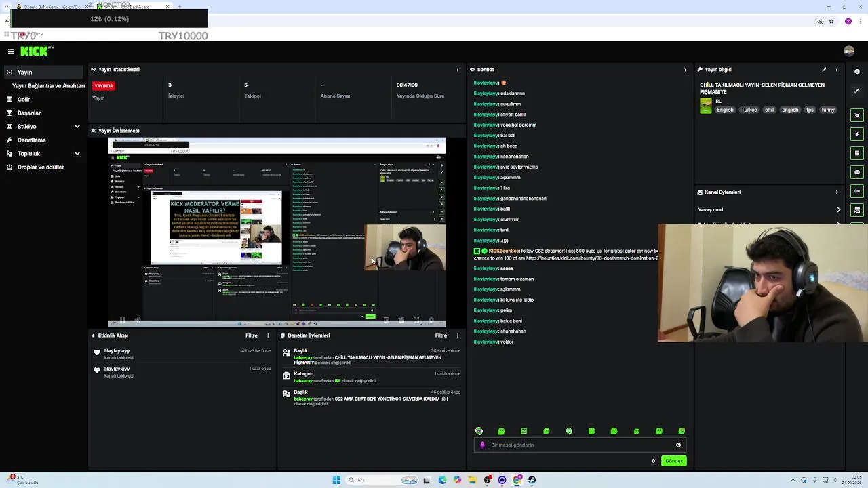This screenshot has width=868, height=488.
Task: Open the three-dot menu of Sohbet panel
Action: [686, 69]
